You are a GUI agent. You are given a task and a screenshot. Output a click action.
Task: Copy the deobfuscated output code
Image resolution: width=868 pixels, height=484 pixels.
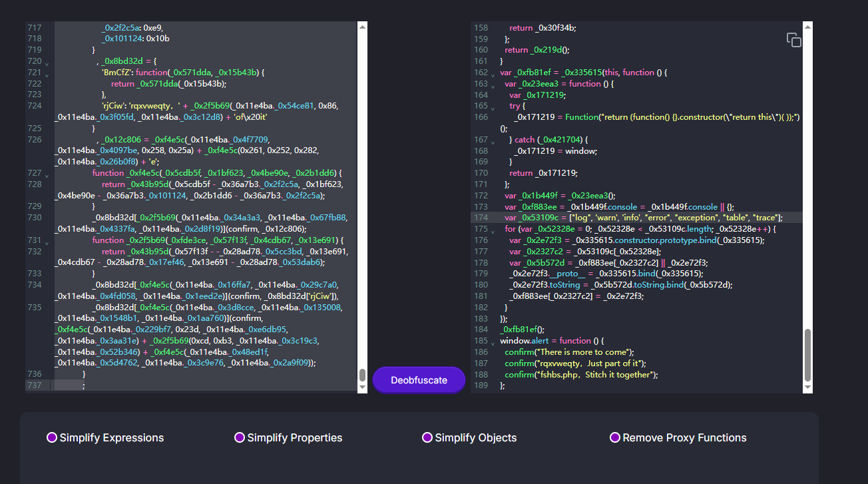tap(793, 40)
